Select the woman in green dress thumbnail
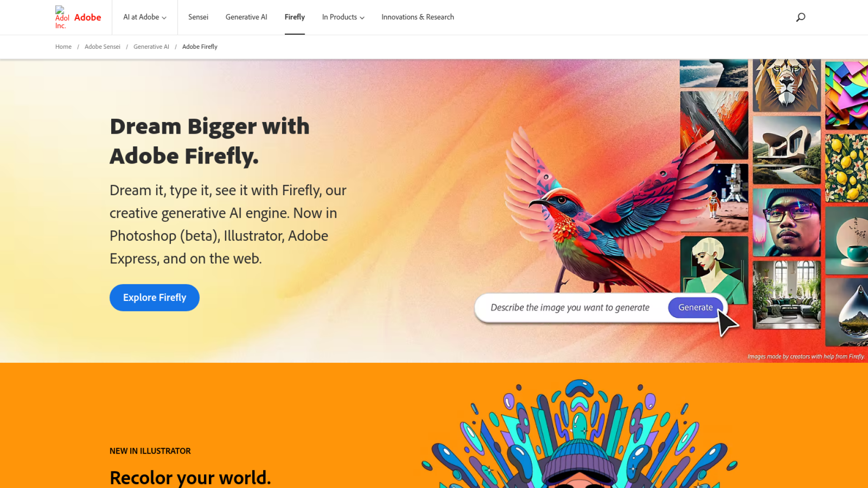The image size is (868, 488). click(714, 270)
